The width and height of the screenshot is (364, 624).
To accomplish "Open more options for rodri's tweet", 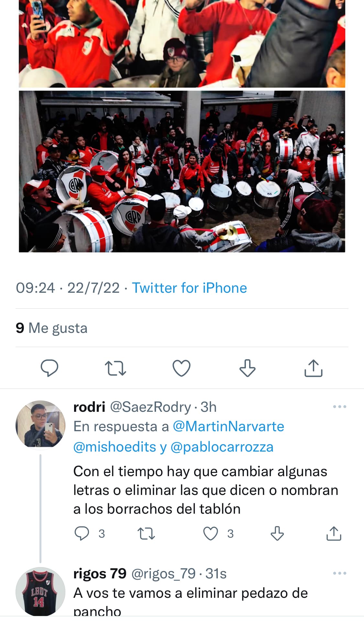I will point(340,407).
